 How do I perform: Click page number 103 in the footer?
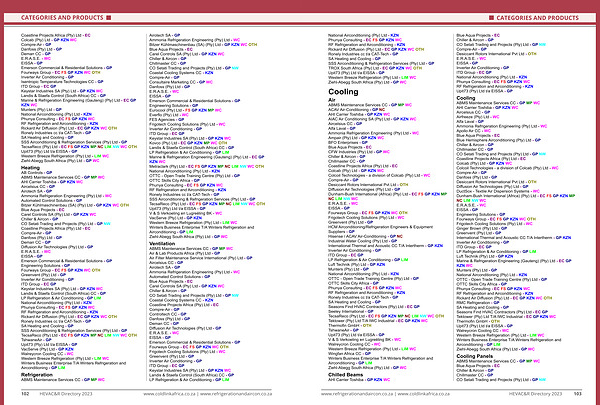click(577, 394)
